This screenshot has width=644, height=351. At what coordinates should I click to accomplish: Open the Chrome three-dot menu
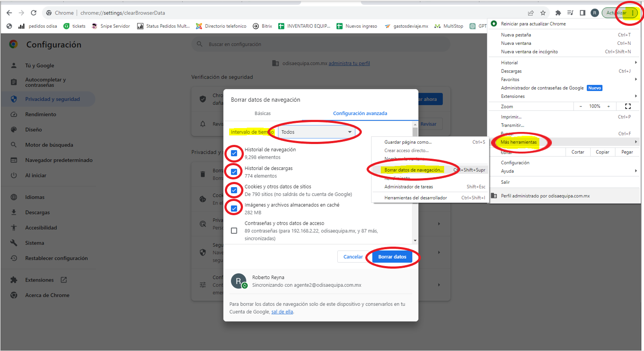(632, 13)
